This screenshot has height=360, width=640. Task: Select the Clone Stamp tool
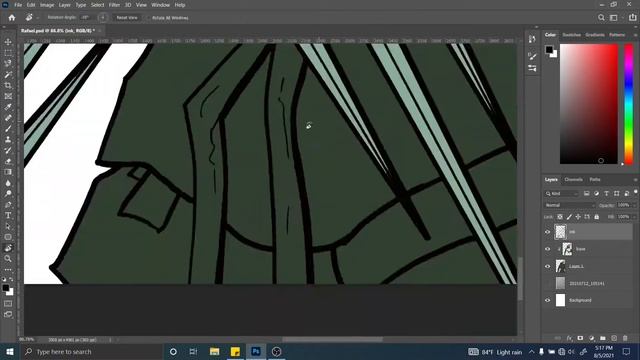[8, 140]
